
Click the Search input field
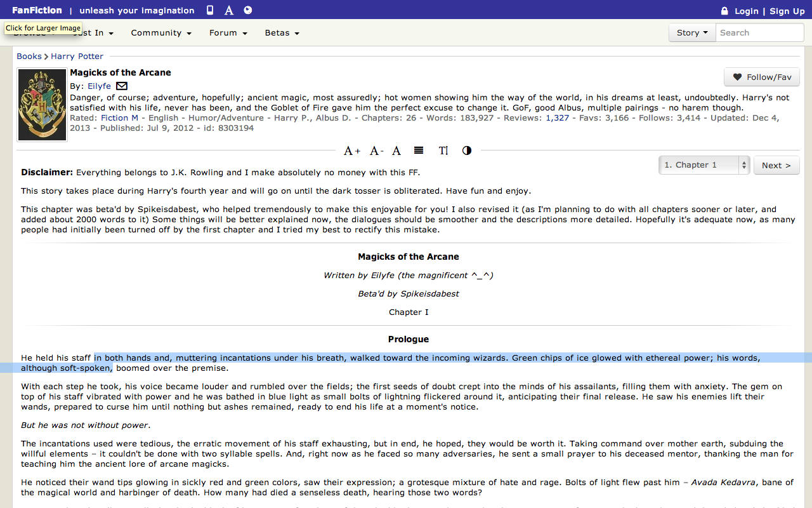point(760,32)
